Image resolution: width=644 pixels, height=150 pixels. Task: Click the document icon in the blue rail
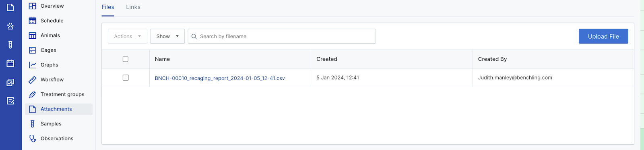coord(10,7)
